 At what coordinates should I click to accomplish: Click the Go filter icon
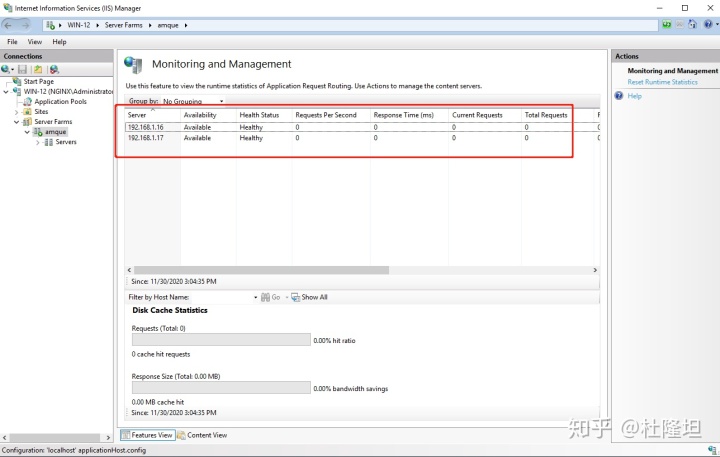tap(265, 297)
